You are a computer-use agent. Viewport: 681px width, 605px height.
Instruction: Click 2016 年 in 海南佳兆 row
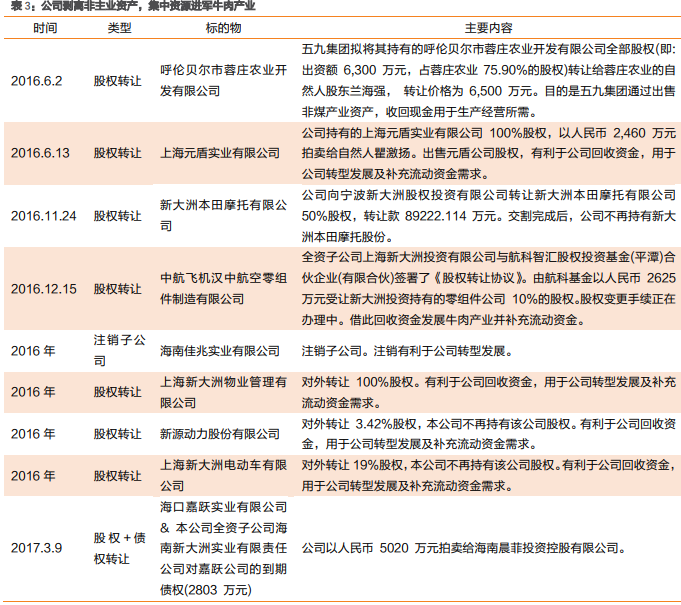coord(33,350)
